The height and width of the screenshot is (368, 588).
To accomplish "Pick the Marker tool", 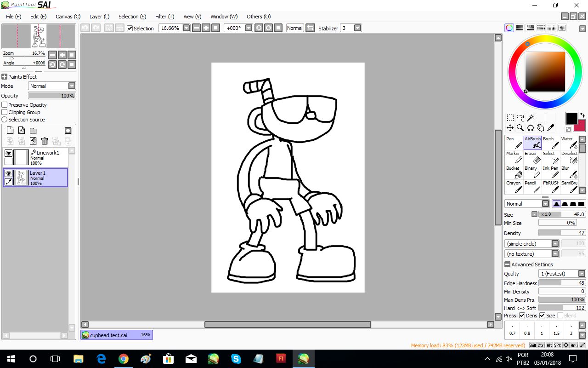I will pyautogui.click(x=514, y=157).
